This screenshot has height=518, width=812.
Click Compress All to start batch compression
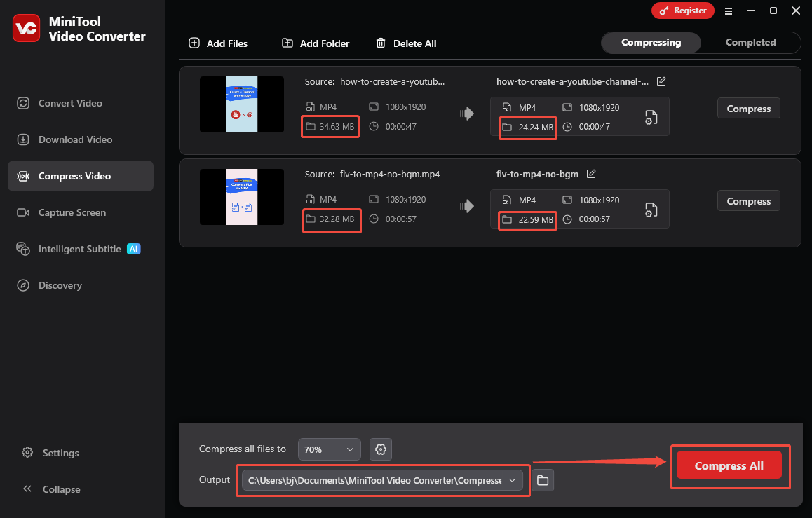click(729, 465)
